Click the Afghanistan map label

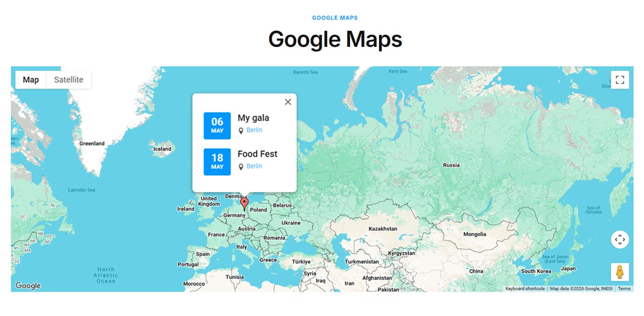377,278
